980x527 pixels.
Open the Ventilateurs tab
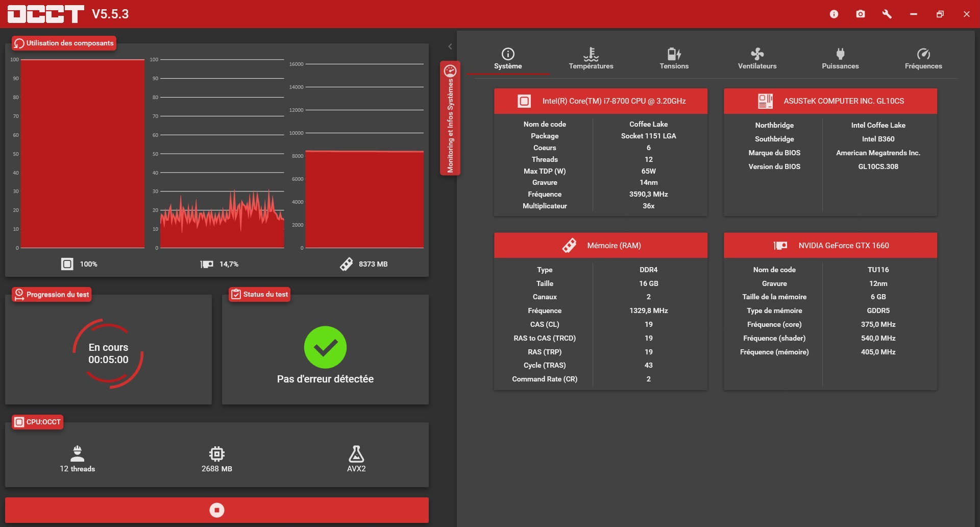757,59
